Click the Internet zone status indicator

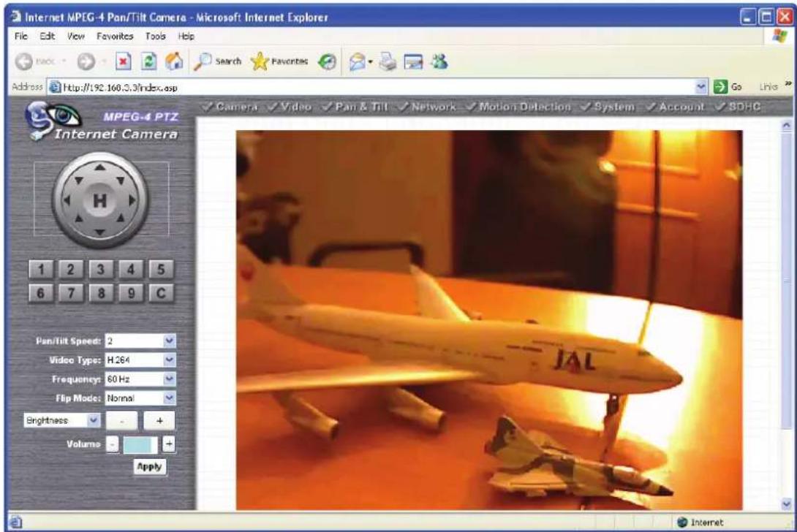[700, 522]
